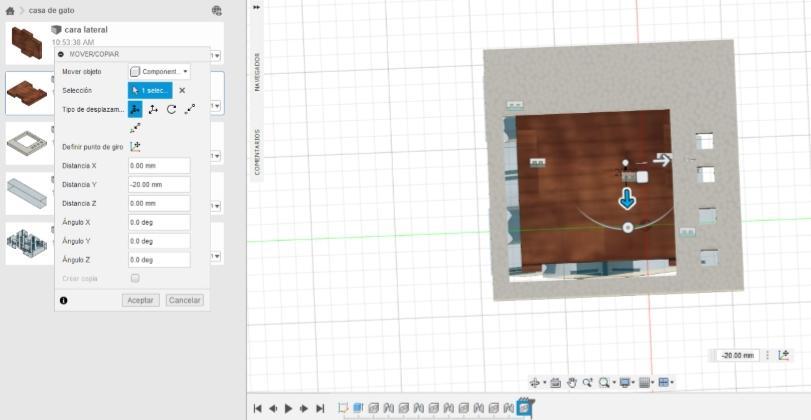Open the Zoom Window dropdown arrow

coord(614,383)
